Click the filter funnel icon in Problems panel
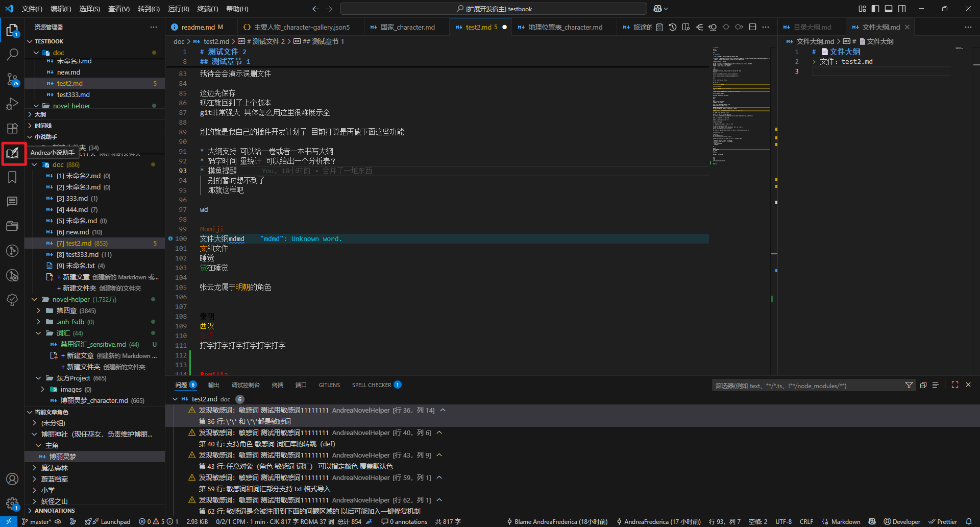The image size is (980, 527). (909, 385)
